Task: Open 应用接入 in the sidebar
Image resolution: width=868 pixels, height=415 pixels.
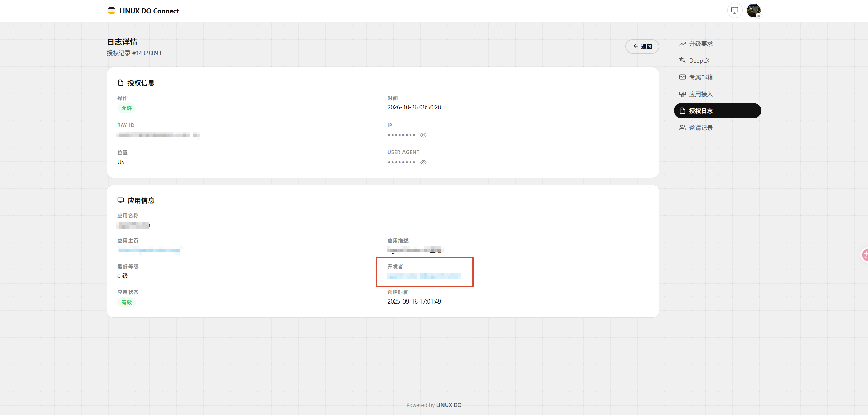Action: tap(717, 94)
